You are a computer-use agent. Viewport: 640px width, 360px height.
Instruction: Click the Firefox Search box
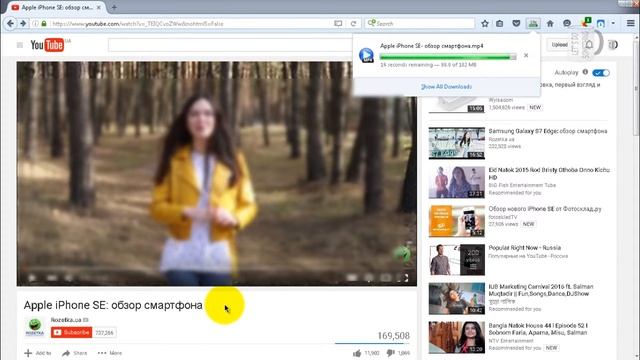(420, 23)
